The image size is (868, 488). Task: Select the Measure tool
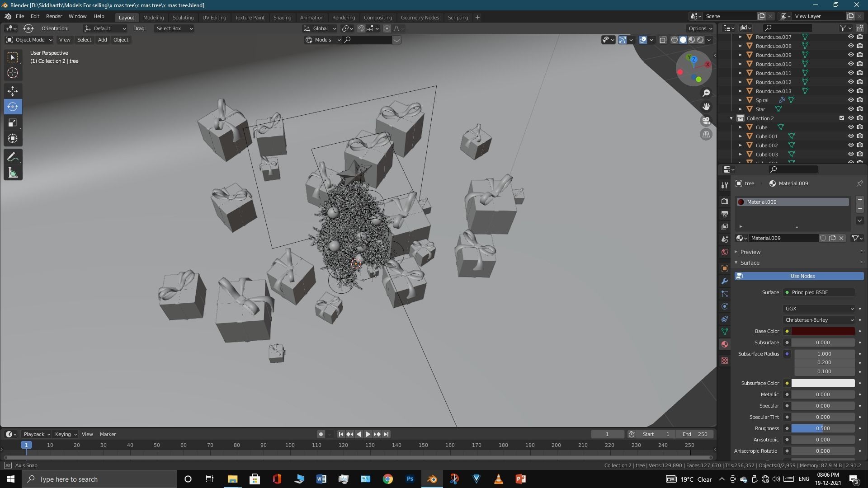tap(13, 173)
